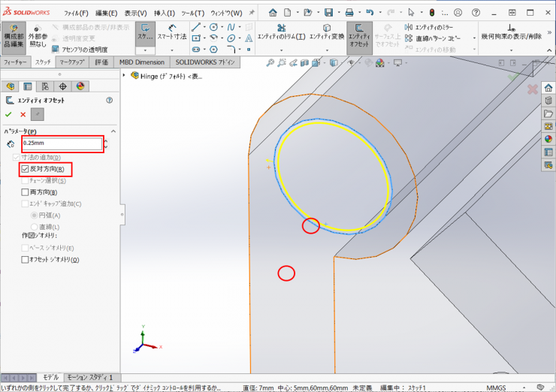Open the Design Library in right sidebar
This screenshot has height=392, width=556.
(x=548, y=101)
